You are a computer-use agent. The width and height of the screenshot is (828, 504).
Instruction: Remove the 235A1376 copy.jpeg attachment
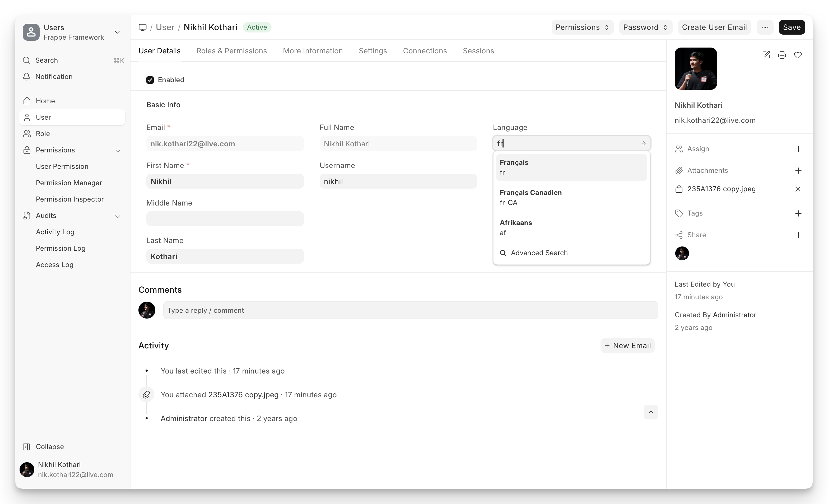click(x=797, y=189)
